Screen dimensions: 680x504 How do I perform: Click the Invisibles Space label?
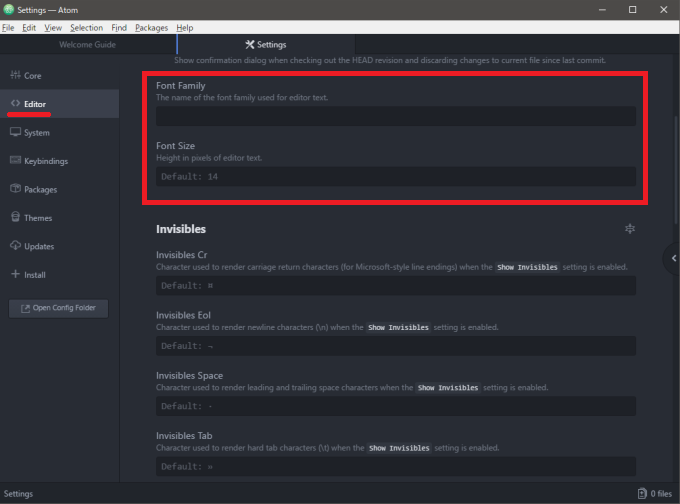click(x=190, y=376)
